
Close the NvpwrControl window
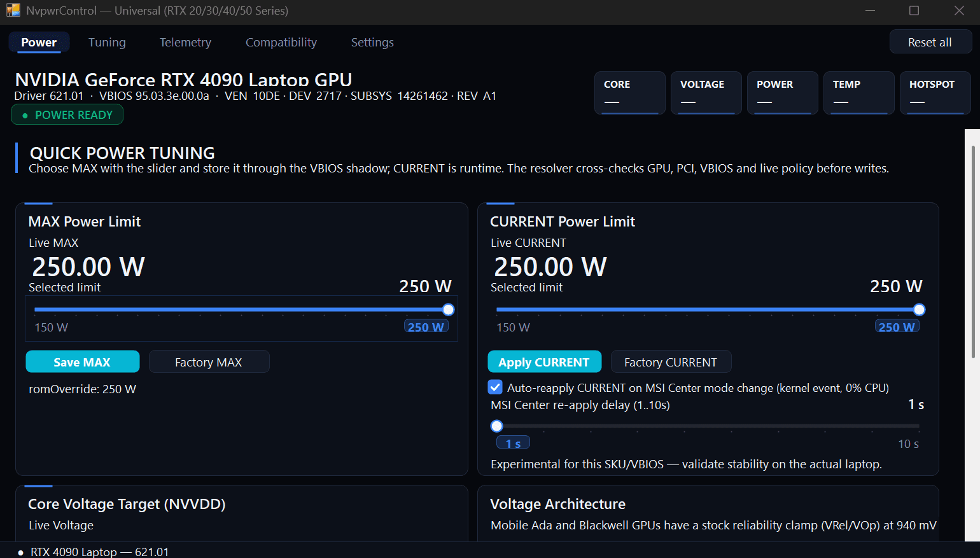(959, 11)
